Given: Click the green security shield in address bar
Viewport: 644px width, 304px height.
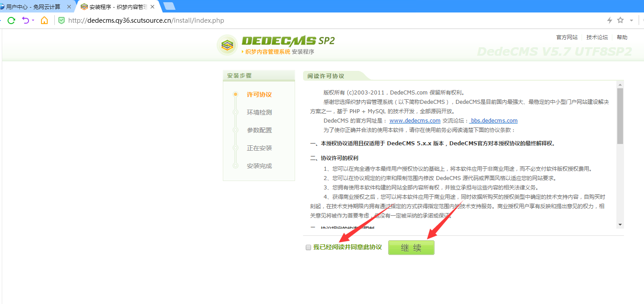Looking at the screenshot, I should coord(62,20).
